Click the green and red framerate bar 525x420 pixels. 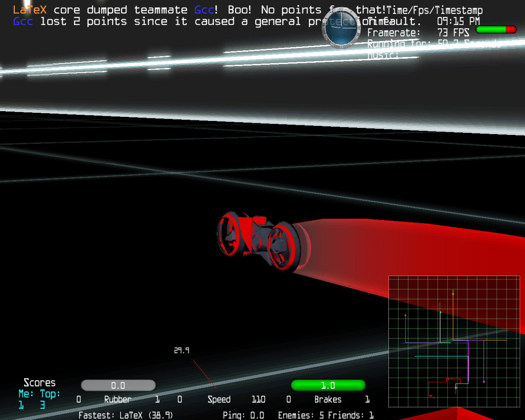[x=496, y=30]
